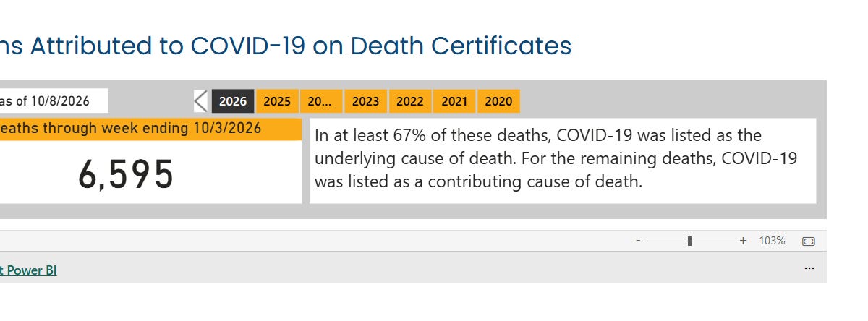The height and width of the screenshot is (321, 868).
Task: Click the 'as of 10/8/2026' date box
Action: (54, 100)
